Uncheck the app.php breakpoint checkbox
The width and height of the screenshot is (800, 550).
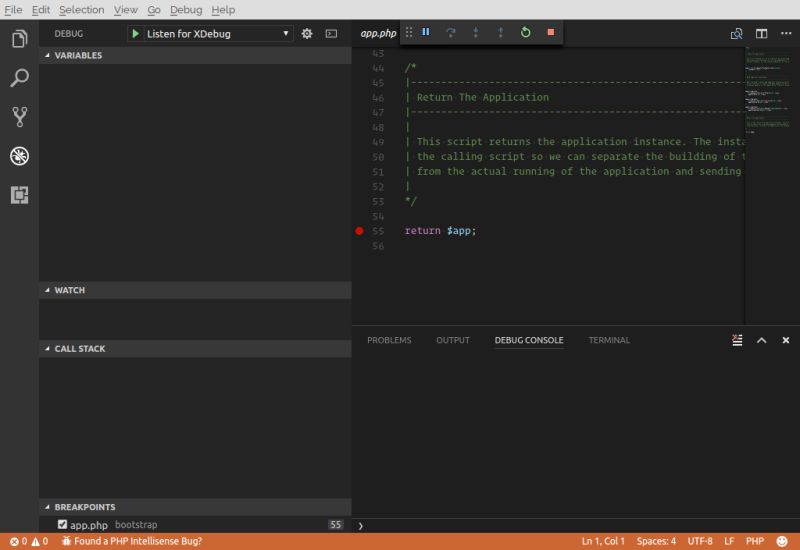click(x=62, y=524)
